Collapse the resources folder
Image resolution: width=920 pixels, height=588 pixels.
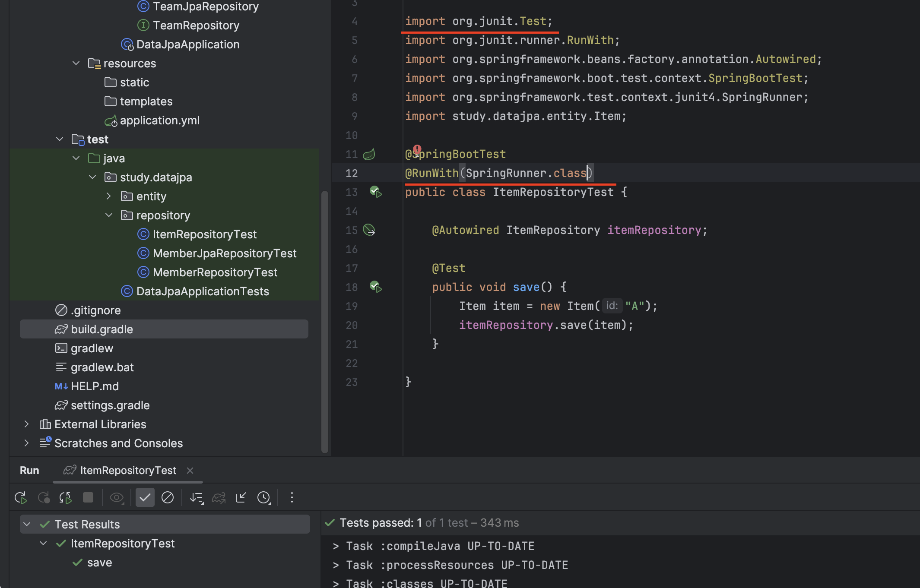click(x=76, y=63)
